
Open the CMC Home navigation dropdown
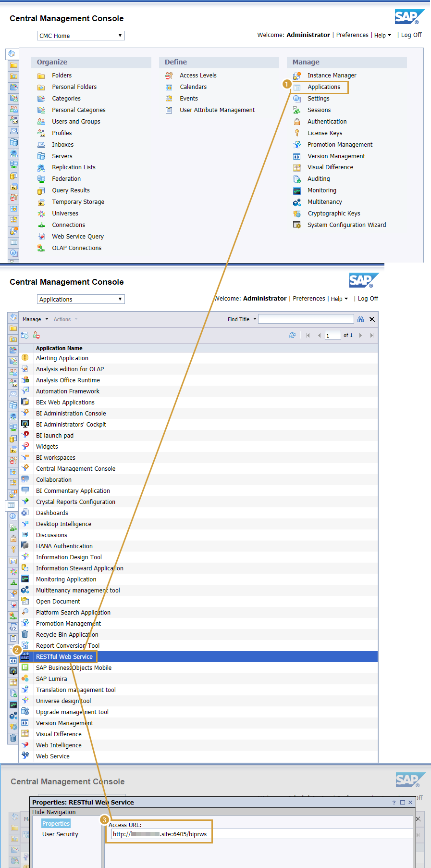pos(81,36)
